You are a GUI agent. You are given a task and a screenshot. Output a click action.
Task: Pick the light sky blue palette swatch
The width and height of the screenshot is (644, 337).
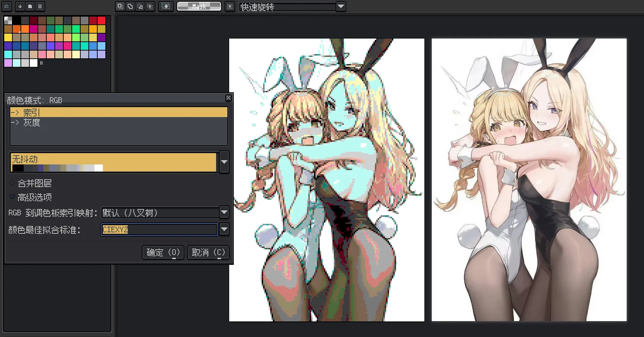pos(101,46)
